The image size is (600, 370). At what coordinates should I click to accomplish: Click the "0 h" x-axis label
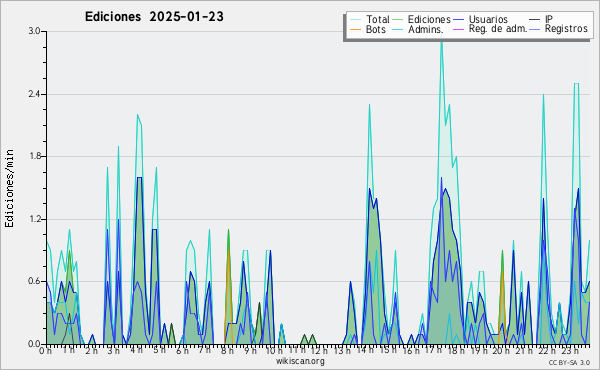point(46,350)
